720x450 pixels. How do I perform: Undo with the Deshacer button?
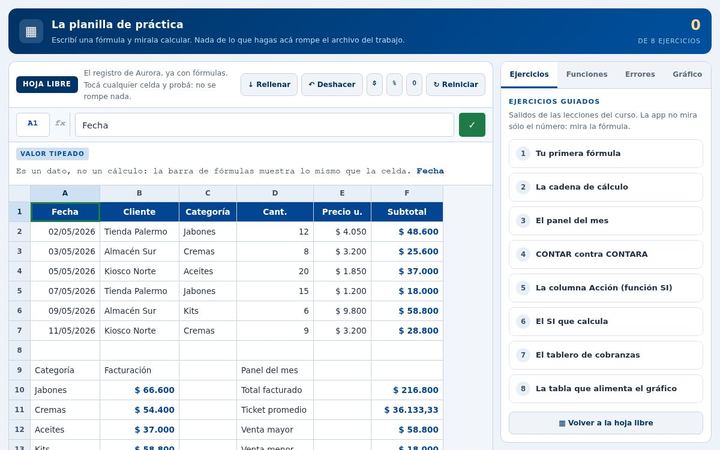coord(332,84)
